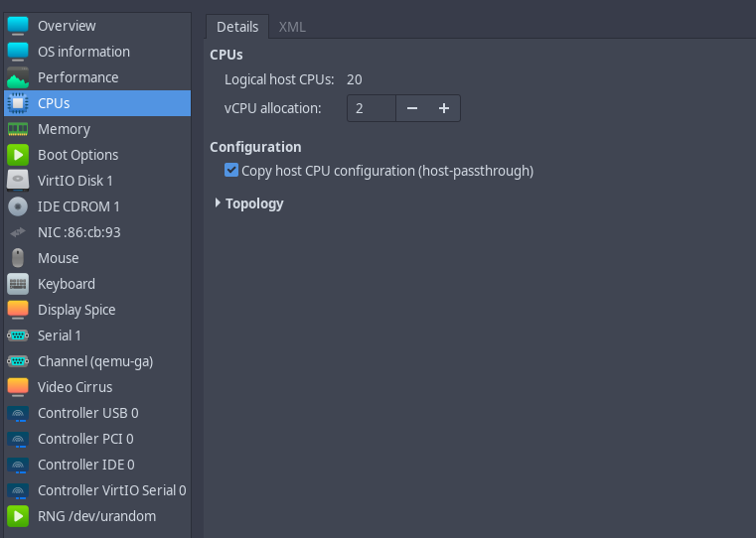Click the Memory RAM icon
Image resolution: width=756 pixels, height=538 pixels.
click(x=18, y=129)
